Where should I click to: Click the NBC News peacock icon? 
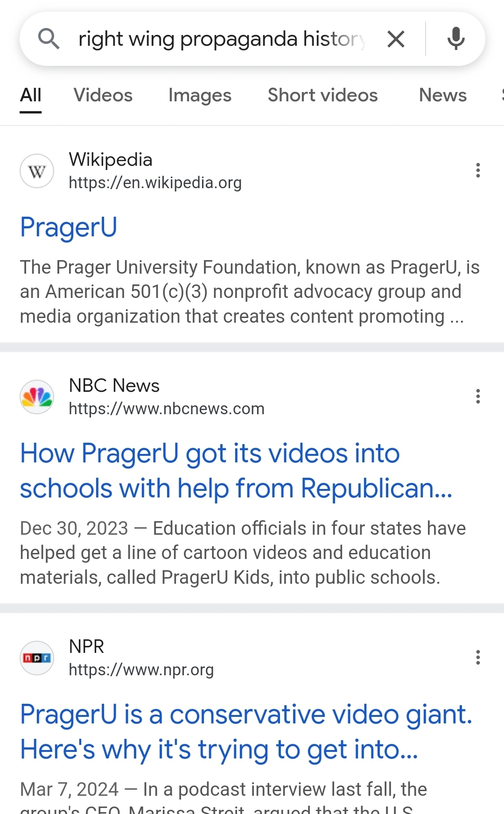pyautogui.click(x=37, y=397)
